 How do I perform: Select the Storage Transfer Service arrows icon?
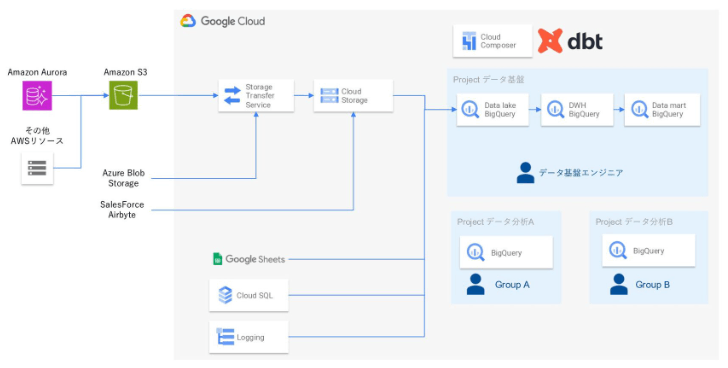point(232,96)
